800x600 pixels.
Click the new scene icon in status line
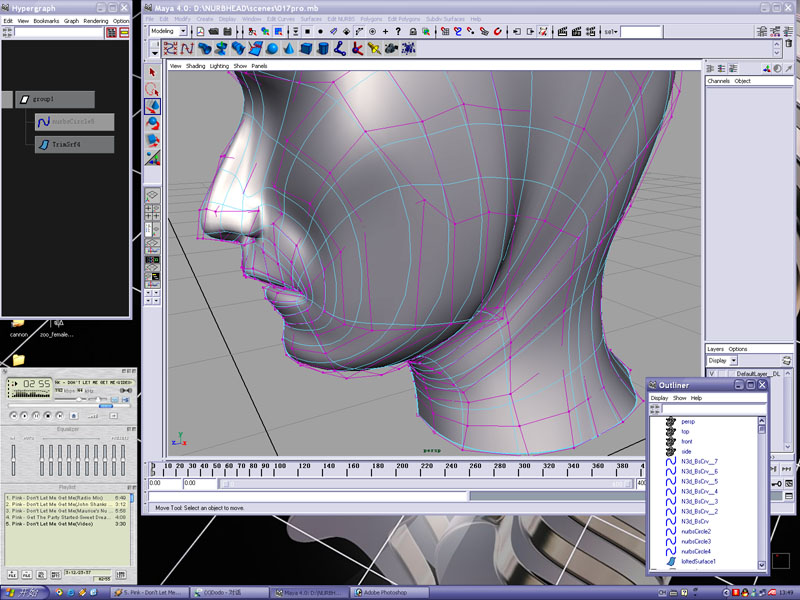[201, 32]
